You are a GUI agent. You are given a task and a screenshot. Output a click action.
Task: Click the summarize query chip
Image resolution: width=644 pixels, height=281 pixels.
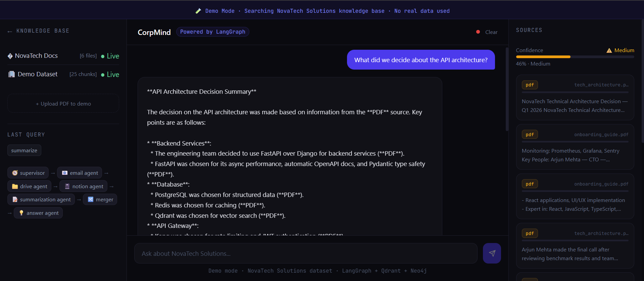[24, 150]
